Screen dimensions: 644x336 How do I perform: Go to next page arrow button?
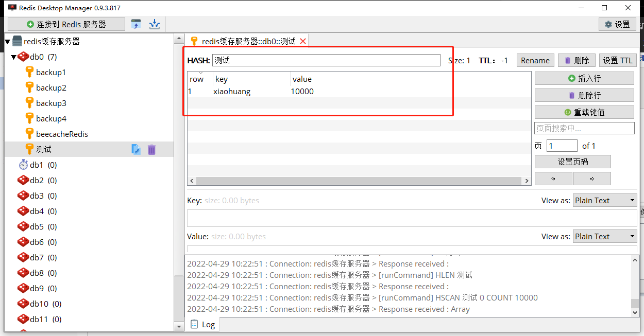pyautogui.click(x=592, y=179)
